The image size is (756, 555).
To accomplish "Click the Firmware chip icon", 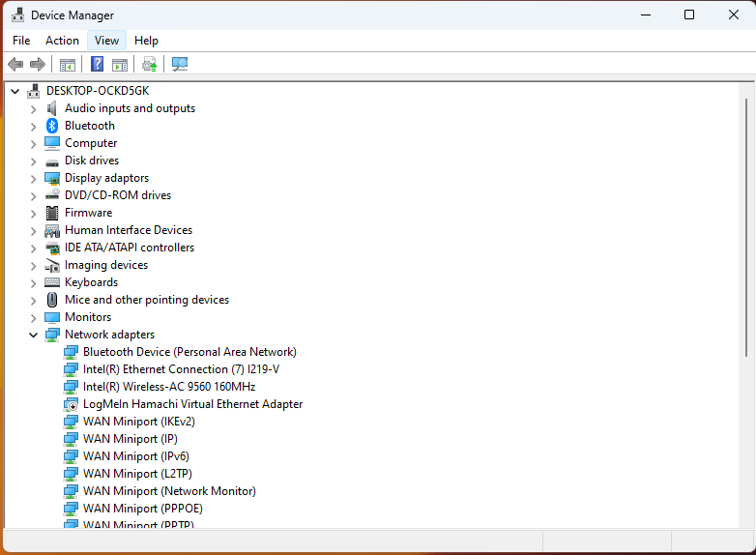I will click(x=52, y=213).
